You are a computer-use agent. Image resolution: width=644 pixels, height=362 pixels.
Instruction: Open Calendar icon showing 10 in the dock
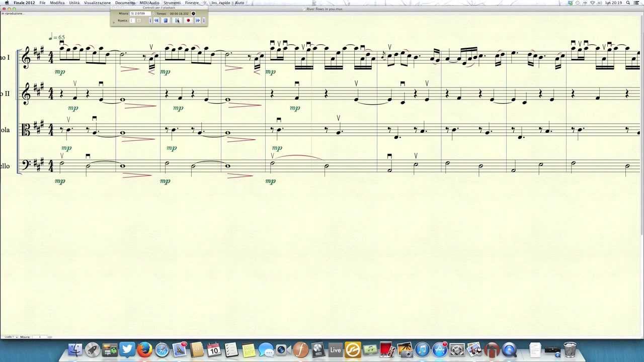[x=214, y=349]
